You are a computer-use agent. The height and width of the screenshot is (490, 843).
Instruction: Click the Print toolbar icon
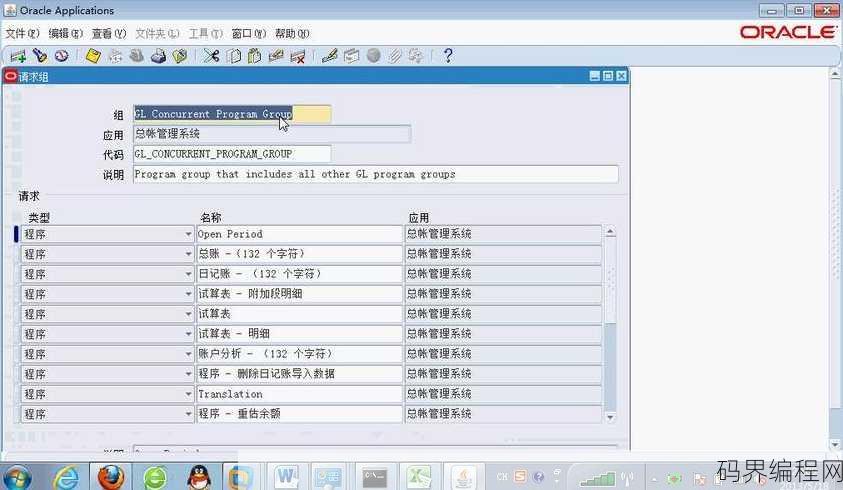point(158,55)
